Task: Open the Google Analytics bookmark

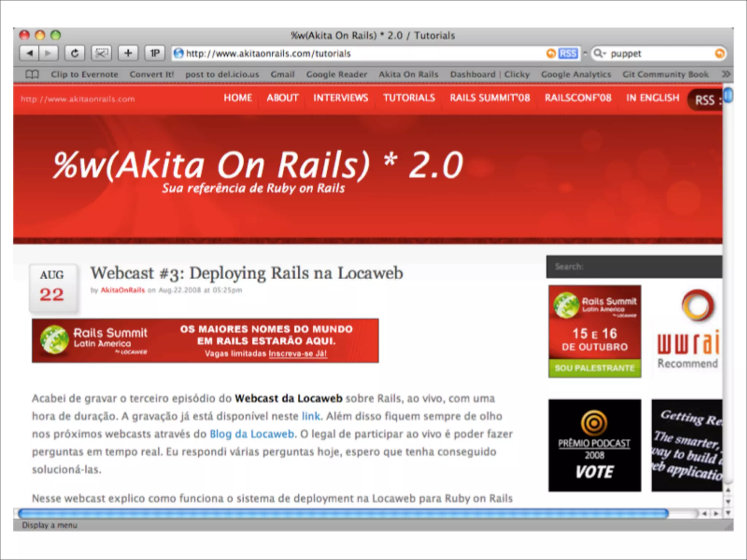Action: [576, 74]
